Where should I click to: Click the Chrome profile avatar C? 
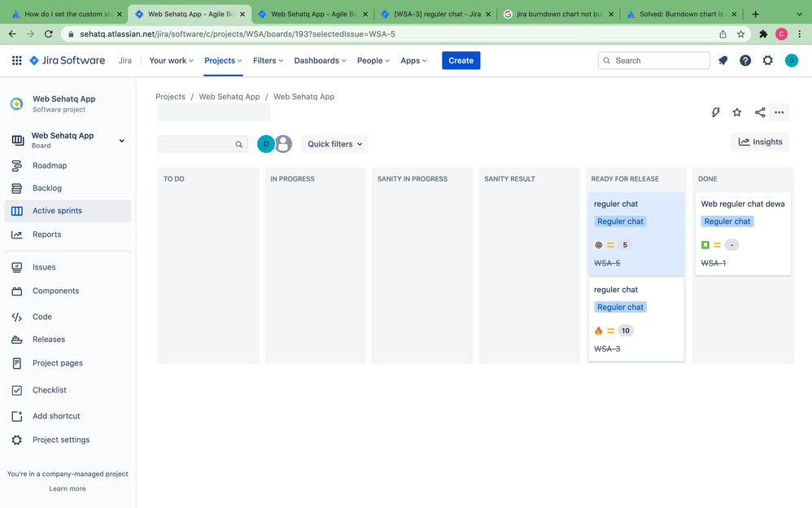pyautogui.click(x=781, y=34)
